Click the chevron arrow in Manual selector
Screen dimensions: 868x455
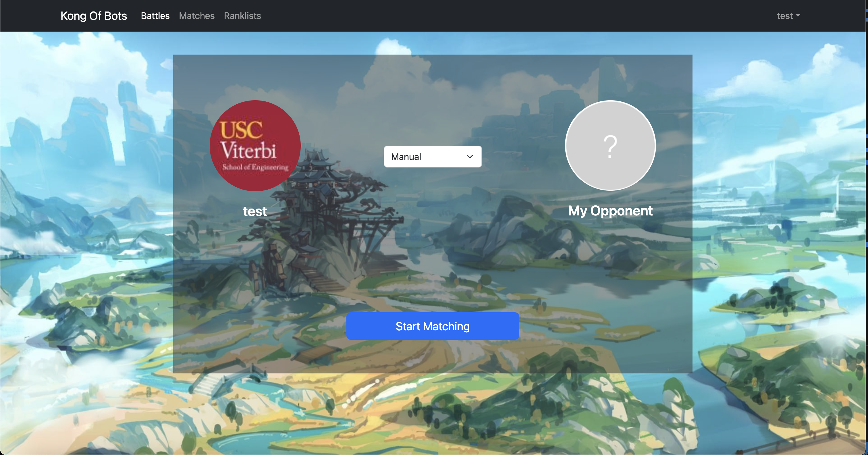point(470,156)
